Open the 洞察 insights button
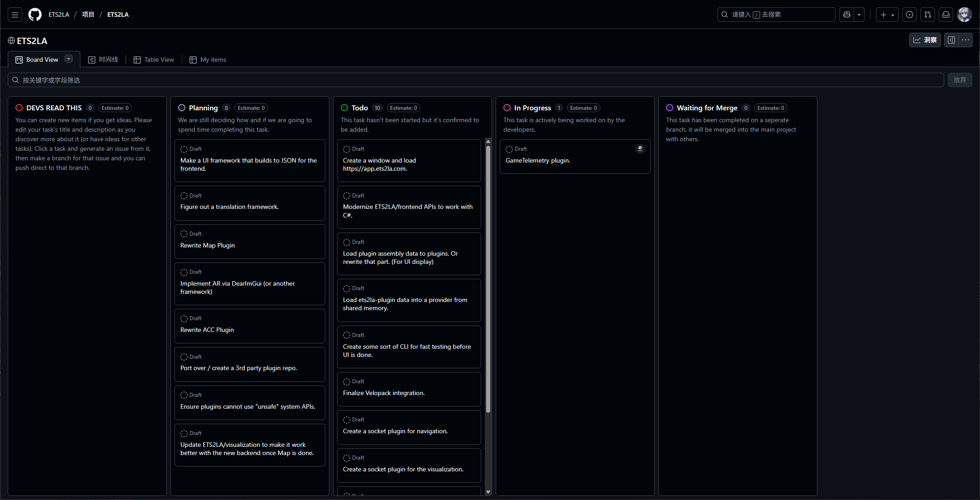980x500 pixels. 925,40
